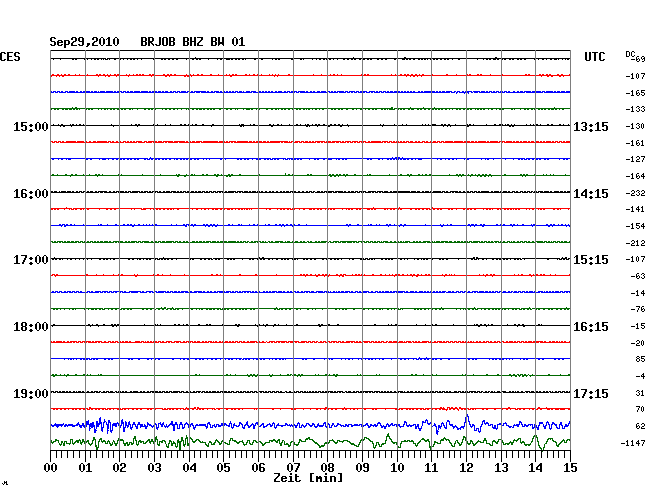This screenshot has width=650, height=494.
Task: Click the bottom green trace at DC -1147
Action: tap(310, 442)
